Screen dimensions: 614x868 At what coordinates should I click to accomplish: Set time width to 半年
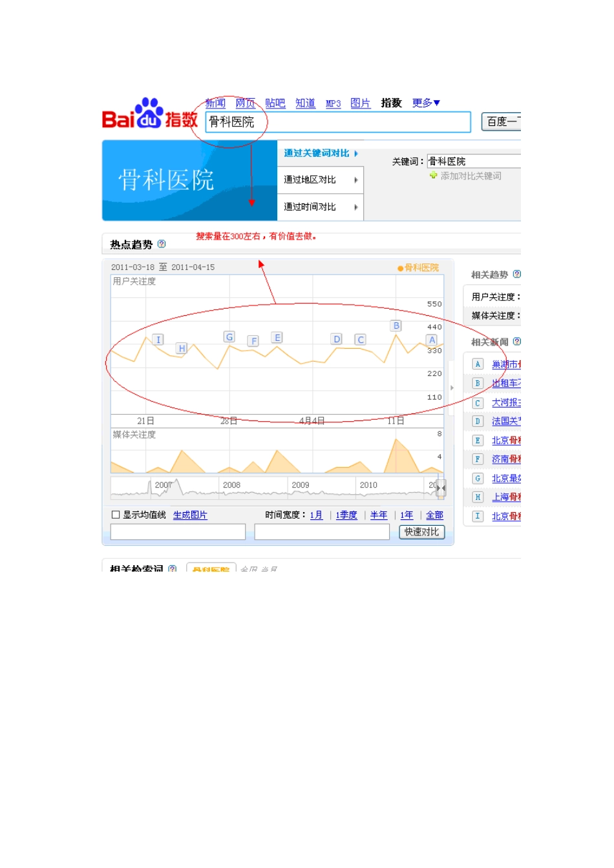click(379, 515)
